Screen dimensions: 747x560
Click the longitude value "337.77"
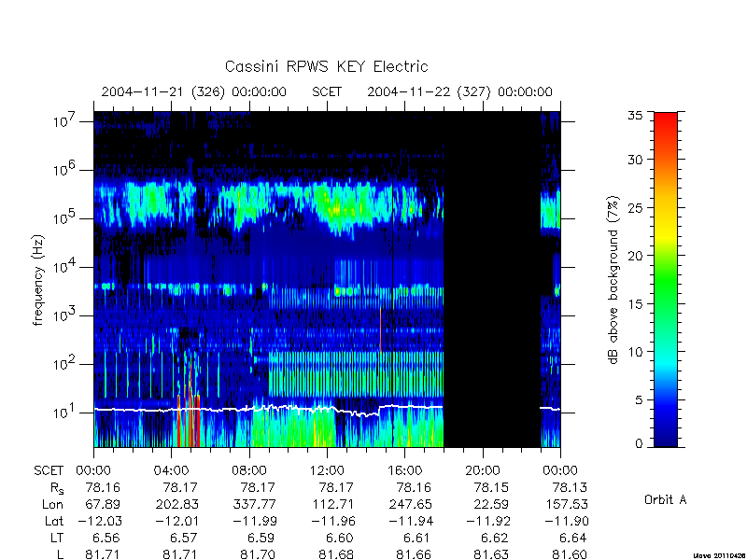[255, 504]
